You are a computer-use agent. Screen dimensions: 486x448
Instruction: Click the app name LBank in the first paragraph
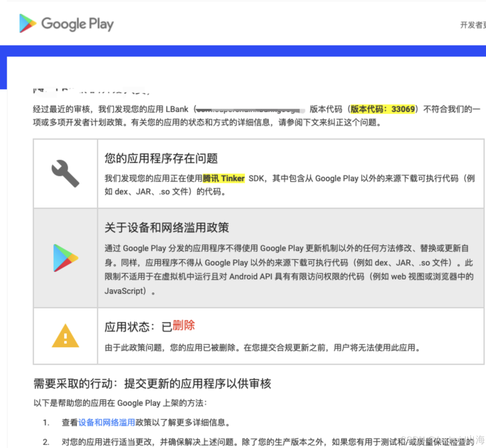point(177,109)
